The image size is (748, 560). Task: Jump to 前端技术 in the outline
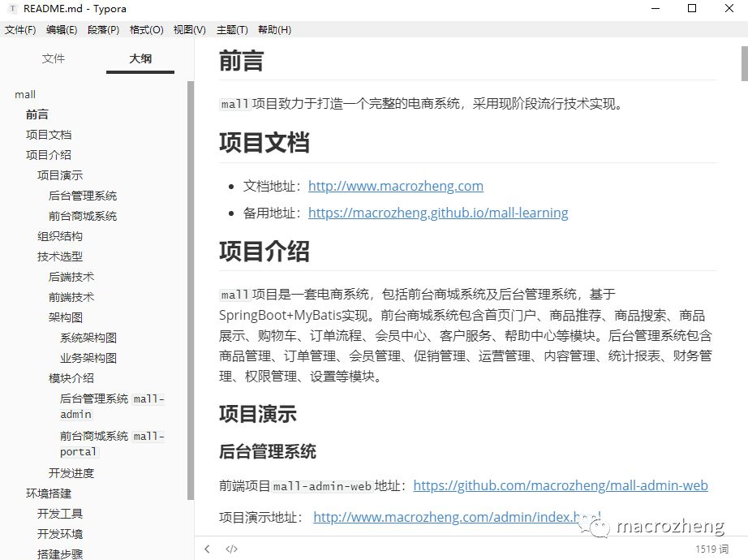click(x=71, y=297)
